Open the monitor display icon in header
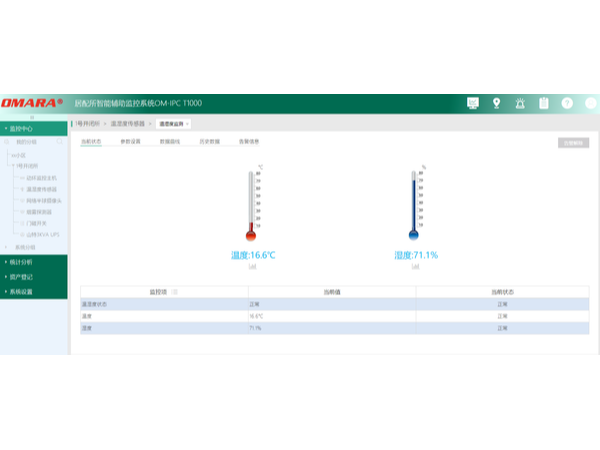 click(473, 103)
